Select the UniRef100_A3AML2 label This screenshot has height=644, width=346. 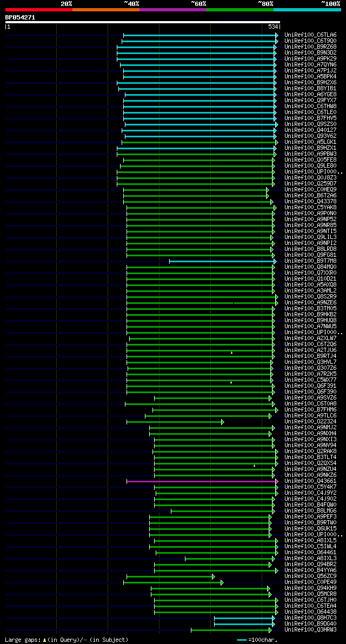pos(310,291)
